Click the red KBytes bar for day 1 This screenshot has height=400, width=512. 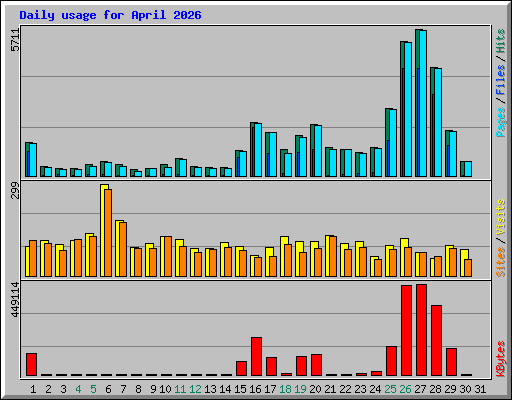pos(31,365)
